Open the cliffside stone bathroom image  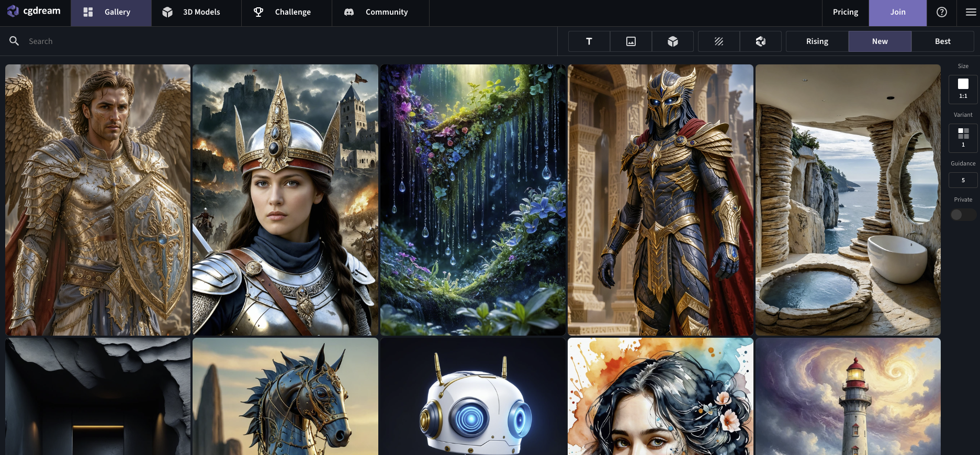tap(848, 200)
